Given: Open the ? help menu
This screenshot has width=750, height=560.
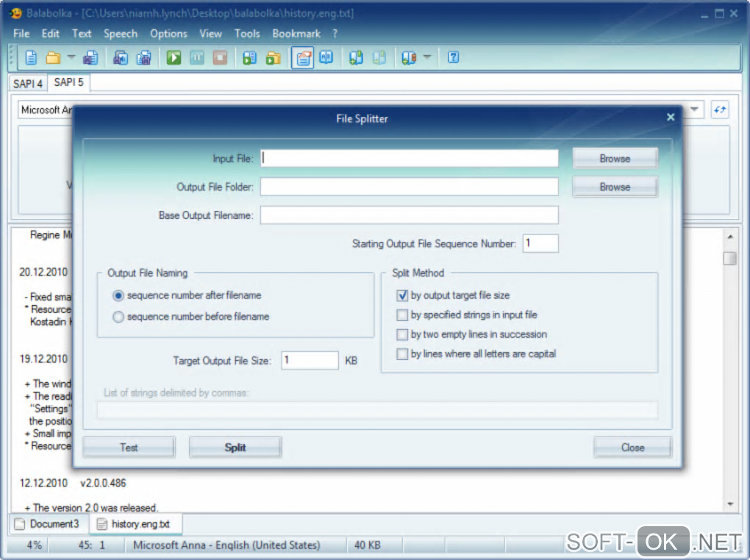Looking at the screenshot, I should pyautogui.click(x=335, y=34).
